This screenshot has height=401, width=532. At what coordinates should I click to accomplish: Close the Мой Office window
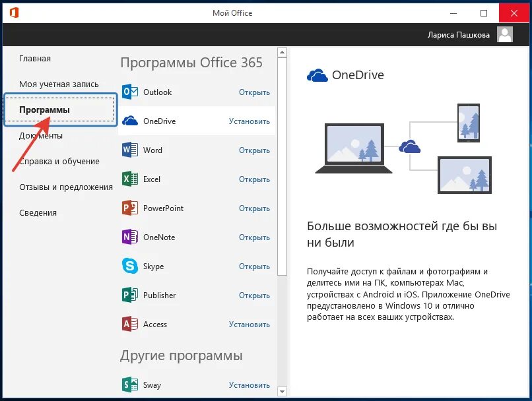tap(514, 13)
